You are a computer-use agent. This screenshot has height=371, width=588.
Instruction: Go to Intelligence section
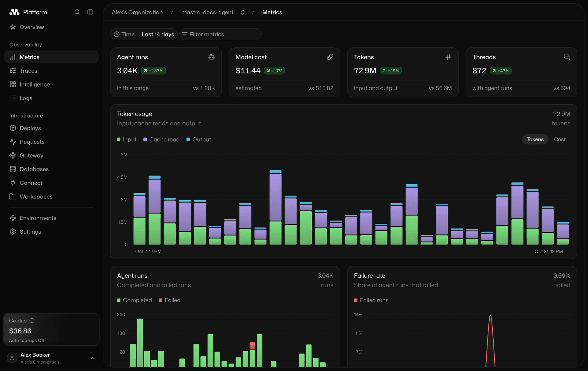click(x=51, y=84)
